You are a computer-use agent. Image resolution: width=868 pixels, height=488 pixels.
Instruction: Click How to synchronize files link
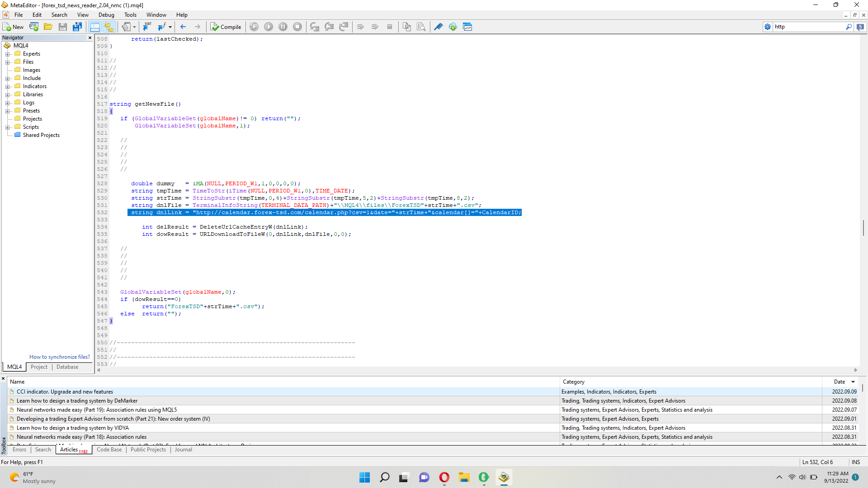pos(60,357)
